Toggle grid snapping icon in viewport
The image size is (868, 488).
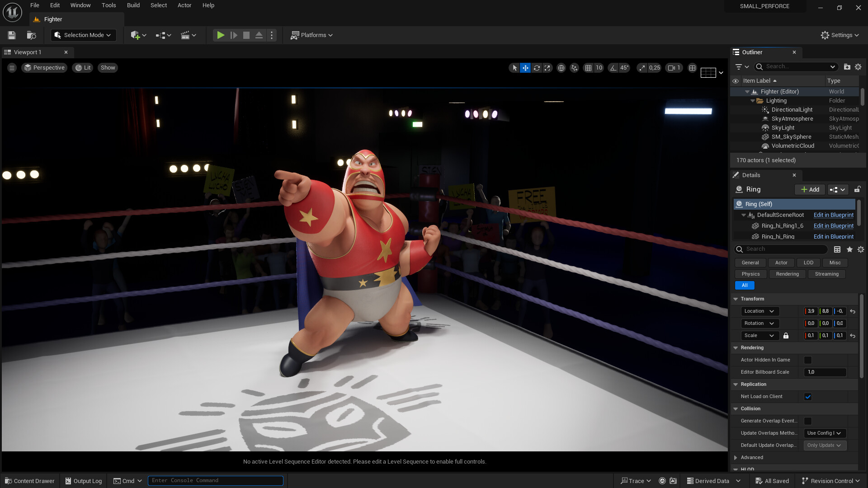(588, 68)
